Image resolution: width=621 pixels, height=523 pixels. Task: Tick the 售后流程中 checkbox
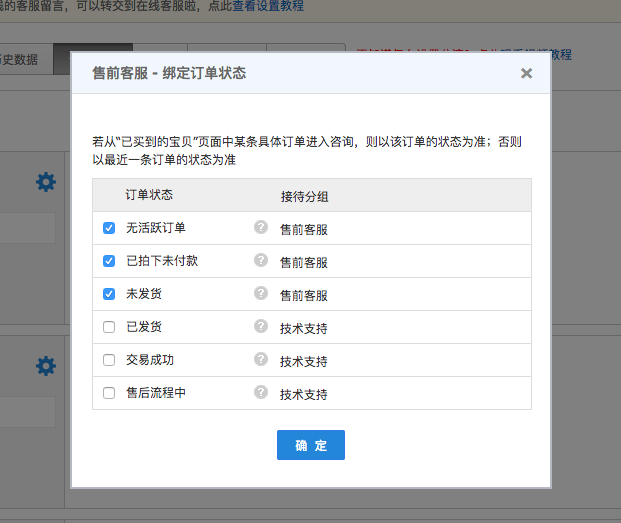109,393
